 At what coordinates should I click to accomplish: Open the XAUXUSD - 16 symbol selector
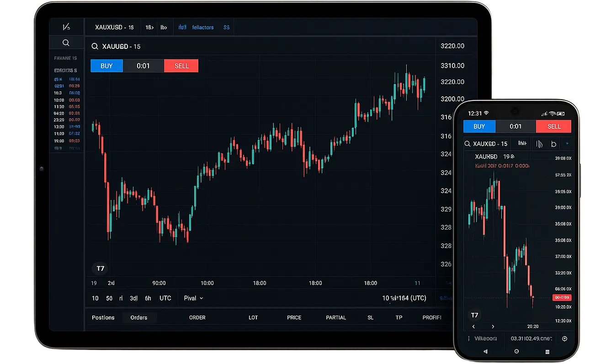[114, 27]
